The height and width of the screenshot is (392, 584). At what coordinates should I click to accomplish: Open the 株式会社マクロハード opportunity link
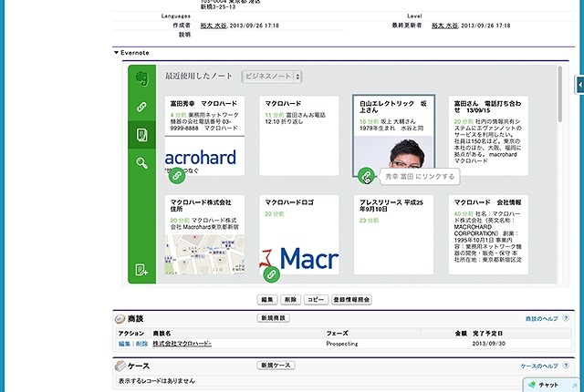point(182,344)
